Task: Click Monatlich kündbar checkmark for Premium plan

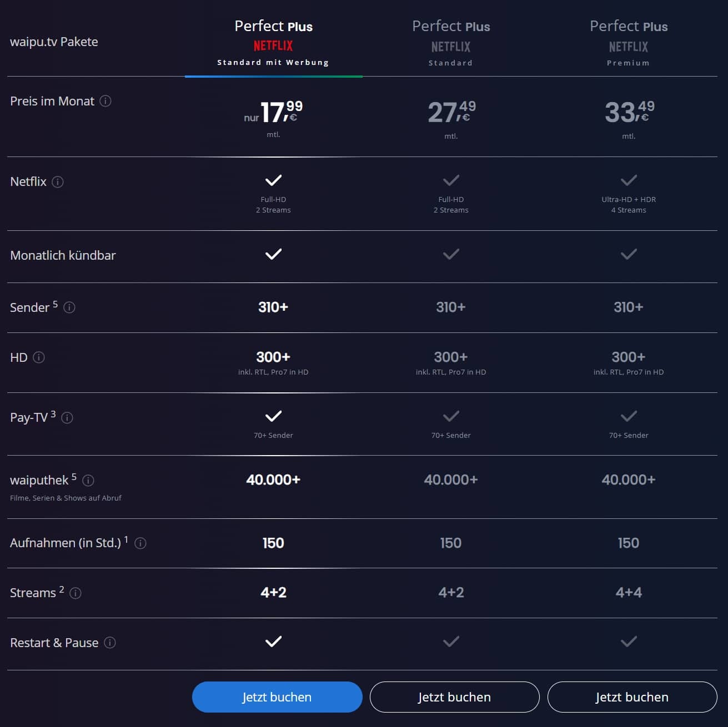Action: pos(629,254)
